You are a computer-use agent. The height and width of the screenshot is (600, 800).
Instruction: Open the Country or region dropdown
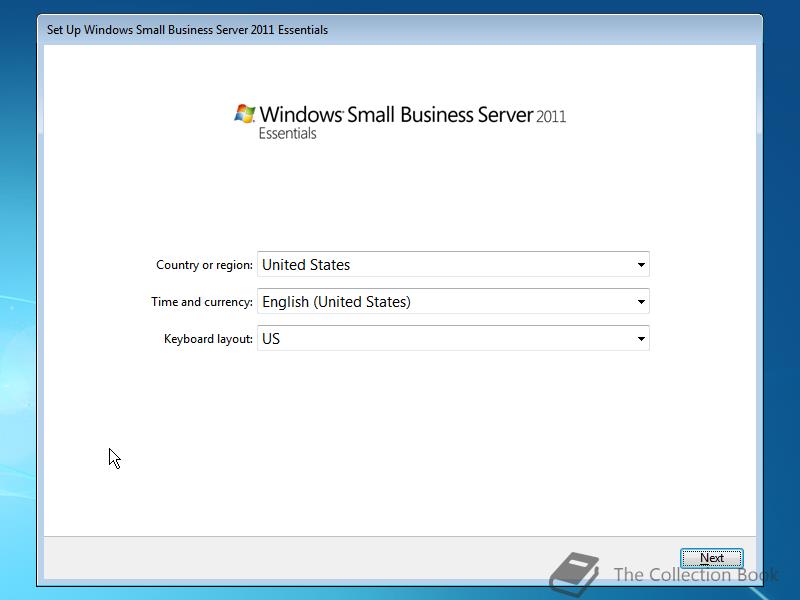[453, 264]
